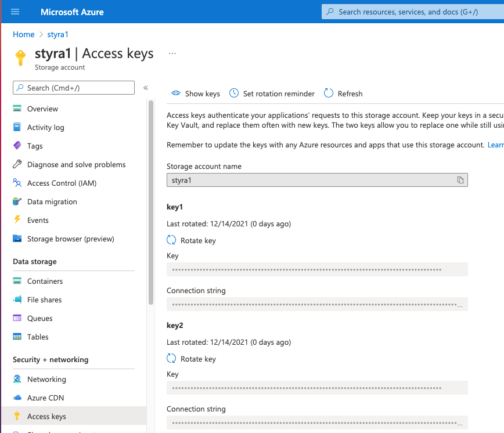Rotate key for key2
This screenshot has height=433, width=504.
pos(191,359)
